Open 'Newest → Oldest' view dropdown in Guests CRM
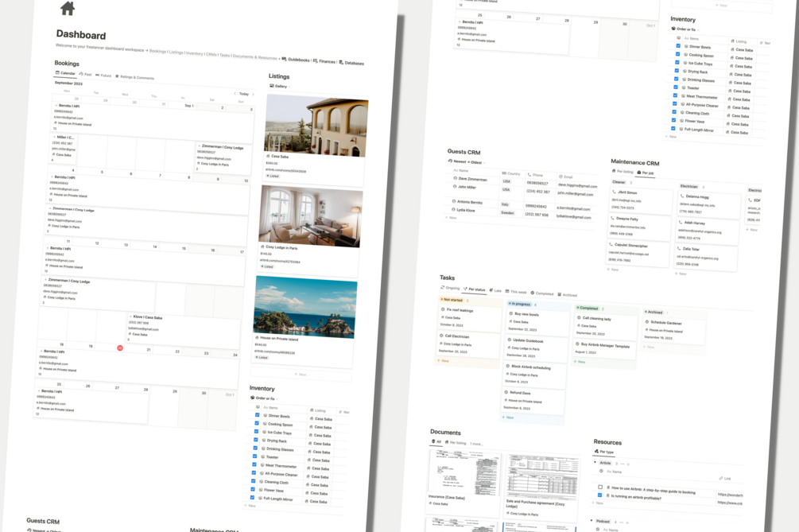The width and height of the screenshot is (799, 532). (x=466, y=161)
